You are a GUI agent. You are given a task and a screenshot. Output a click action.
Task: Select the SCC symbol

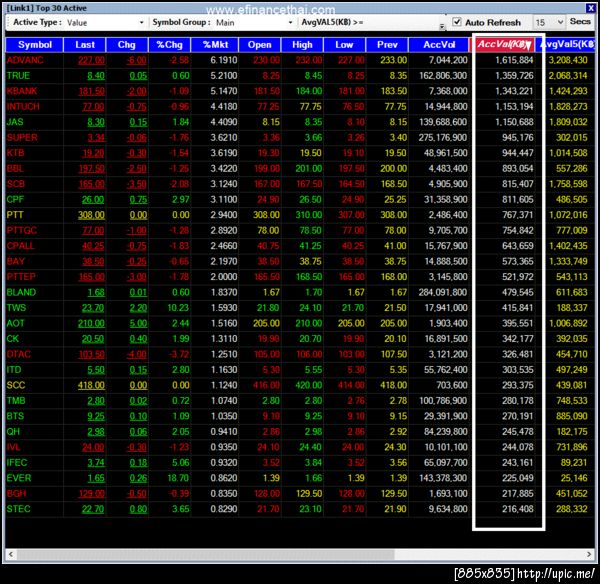(16, 385)
